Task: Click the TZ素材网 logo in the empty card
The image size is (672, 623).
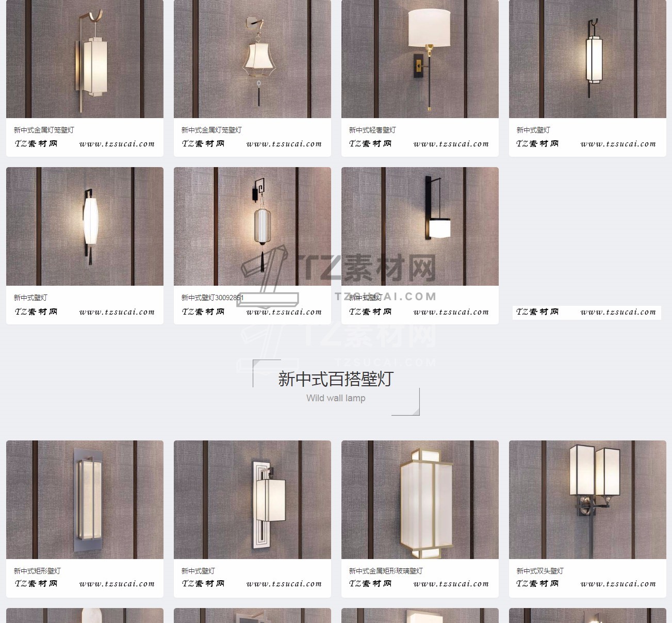Action: [x=537, y=311]
